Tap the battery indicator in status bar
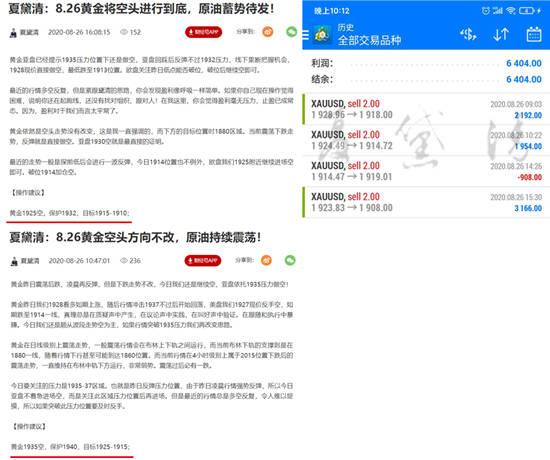The height and width of the screenshot is (460, 550). tap(526, 11)
